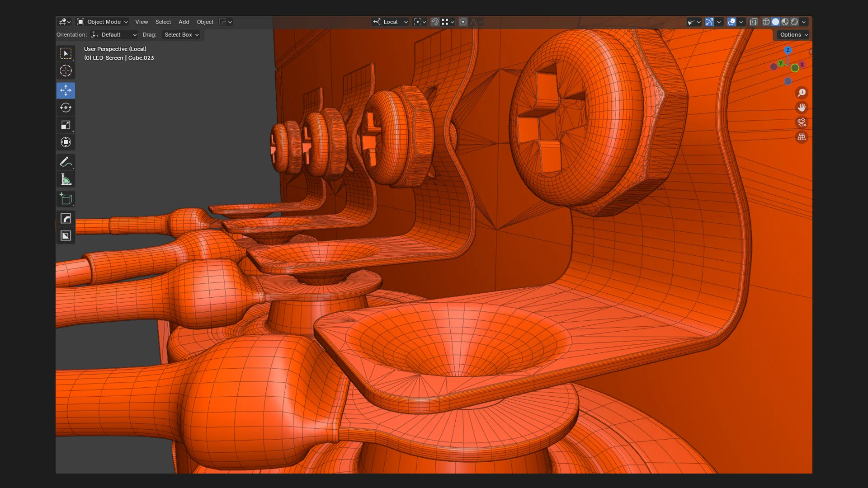
Task: Expand the sidebar with the small edge arrow
Action: coord(811,52)
